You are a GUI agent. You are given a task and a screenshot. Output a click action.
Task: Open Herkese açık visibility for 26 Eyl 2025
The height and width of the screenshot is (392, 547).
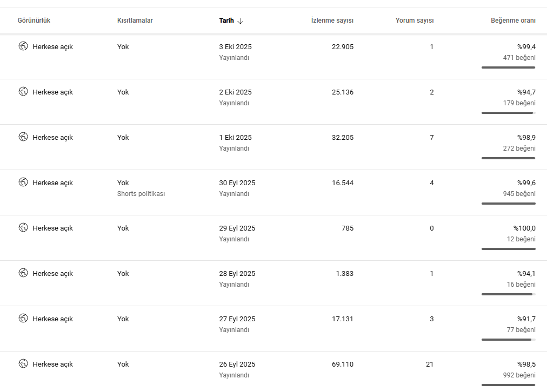[x=52, y=364]
